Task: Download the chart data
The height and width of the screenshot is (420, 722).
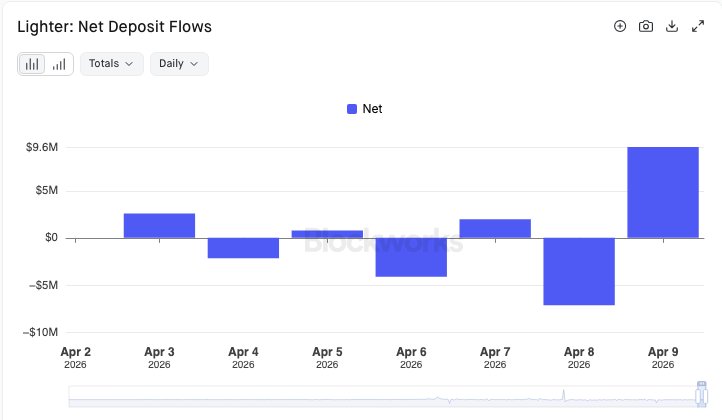Action: click(x=672, y=26)
